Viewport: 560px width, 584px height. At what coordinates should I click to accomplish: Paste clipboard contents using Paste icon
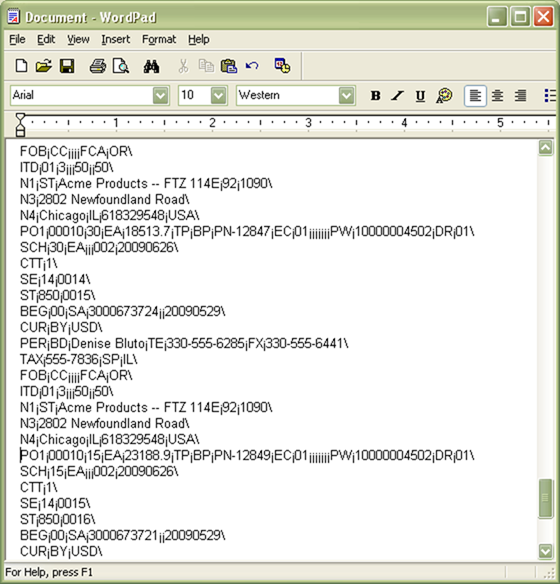(x=229, y=66)
